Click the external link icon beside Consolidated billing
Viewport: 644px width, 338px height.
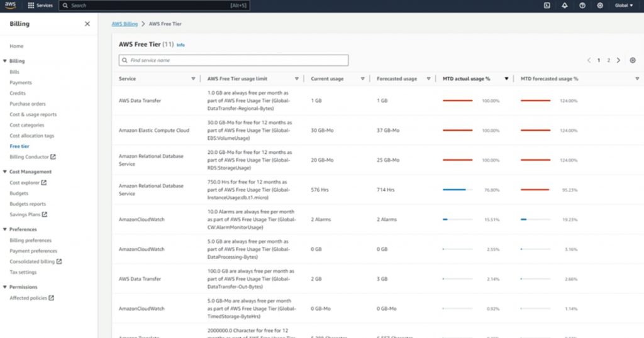point(58,261)
